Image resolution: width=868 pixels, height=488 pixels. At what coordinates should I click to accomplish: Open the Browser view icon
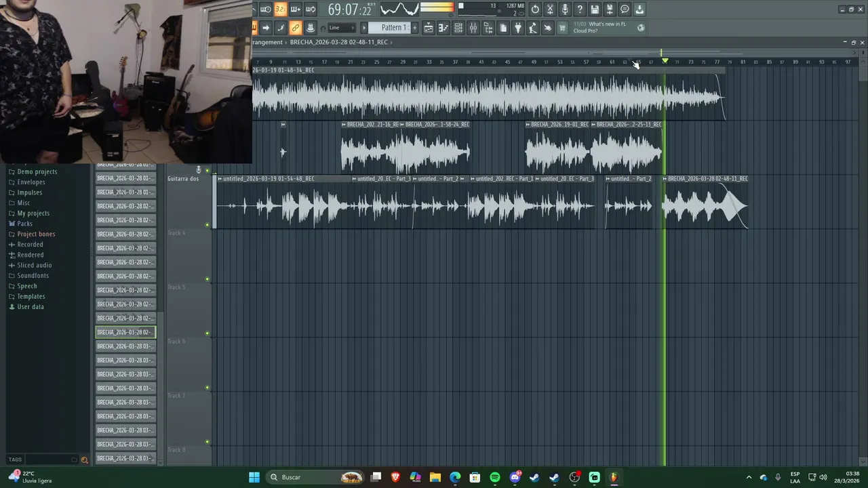click(x=488, y=28)
